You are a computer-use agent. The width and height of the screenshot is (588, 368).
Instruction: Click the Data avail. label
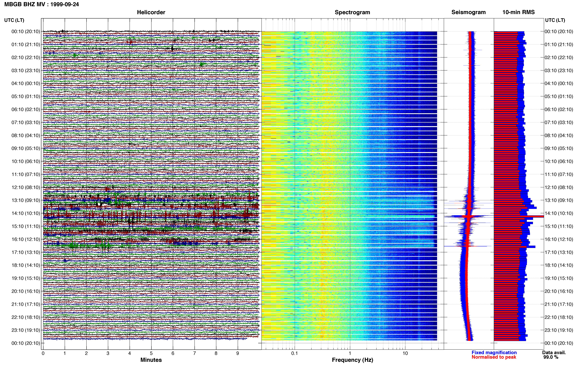pyautogui.click(x=554, y=352)
